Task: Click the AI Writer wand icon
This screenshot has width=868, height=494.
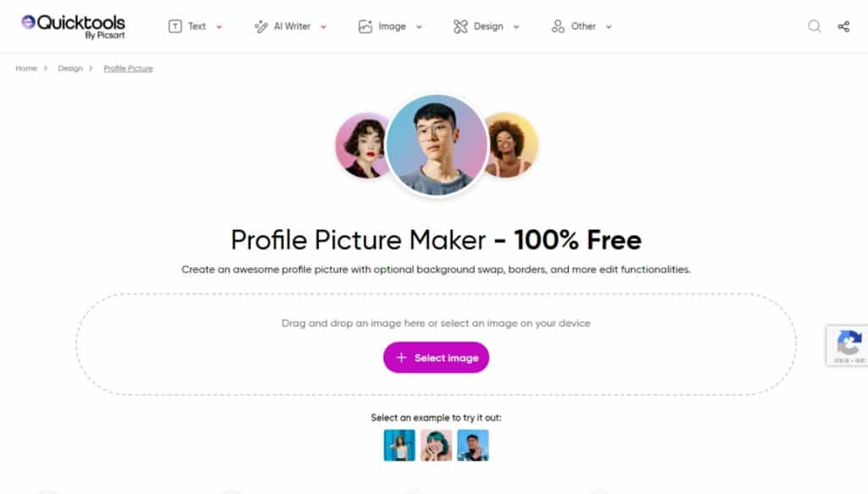Action: coord(261,26)
